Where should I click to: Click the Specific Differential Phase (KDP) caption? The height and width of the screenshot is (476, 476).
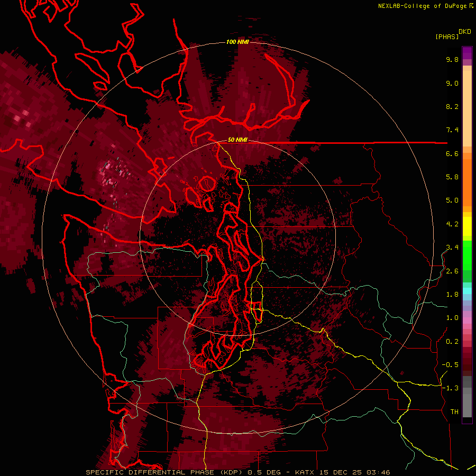click(164, 472)
